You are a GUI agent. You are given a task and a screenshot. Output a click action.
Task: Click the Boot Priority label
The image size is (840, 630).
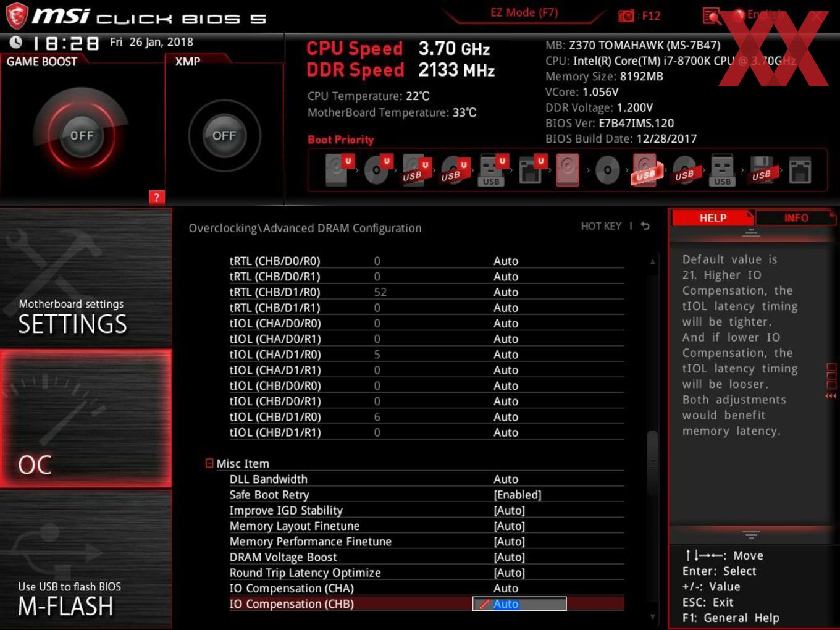[341, 140]
